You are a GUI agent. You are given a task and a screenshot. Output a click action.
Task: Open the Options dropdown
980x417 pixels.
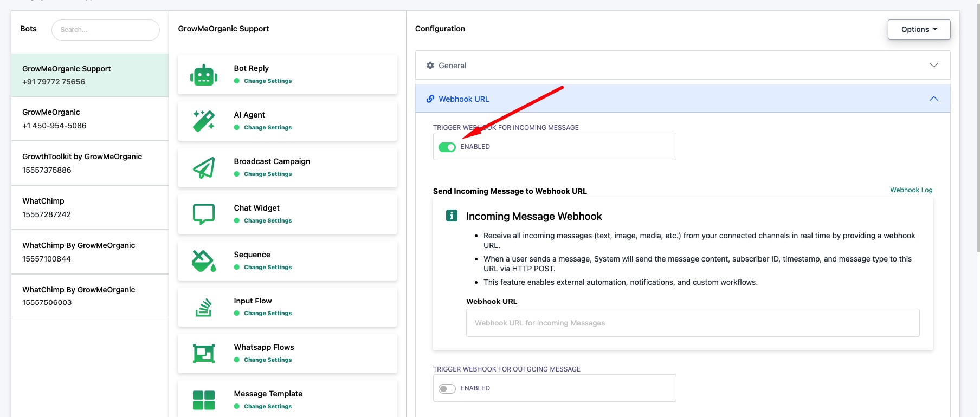coord(919,29)
